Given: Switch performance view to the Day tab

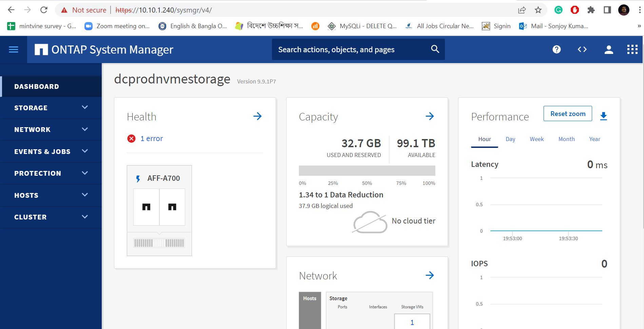Looking at the screenshot, I should coord(510,139).
